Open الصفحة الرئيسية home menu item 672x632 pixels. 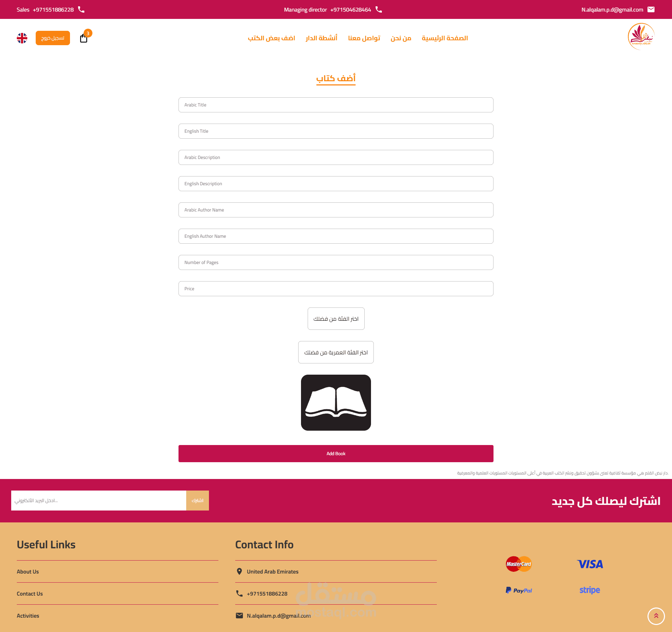pyautogui.click(x=445, y=38)
